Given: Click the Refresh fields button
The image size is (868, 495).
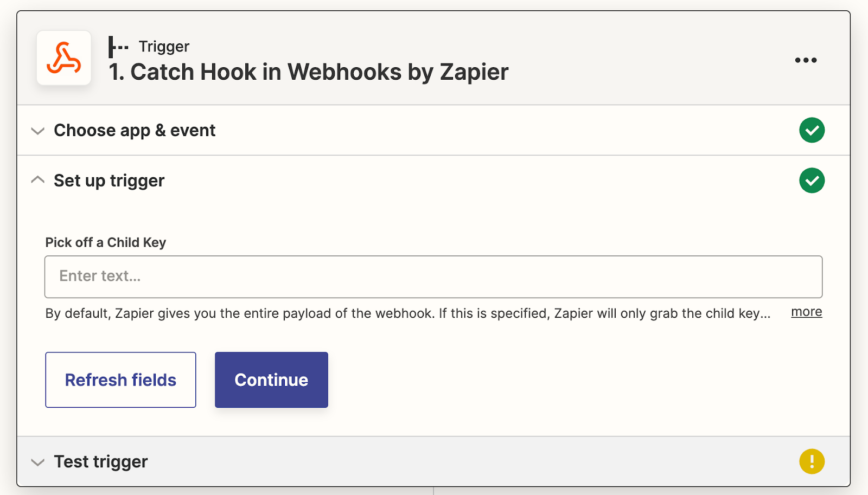Looking at the screenshot, I should point(120,380).
